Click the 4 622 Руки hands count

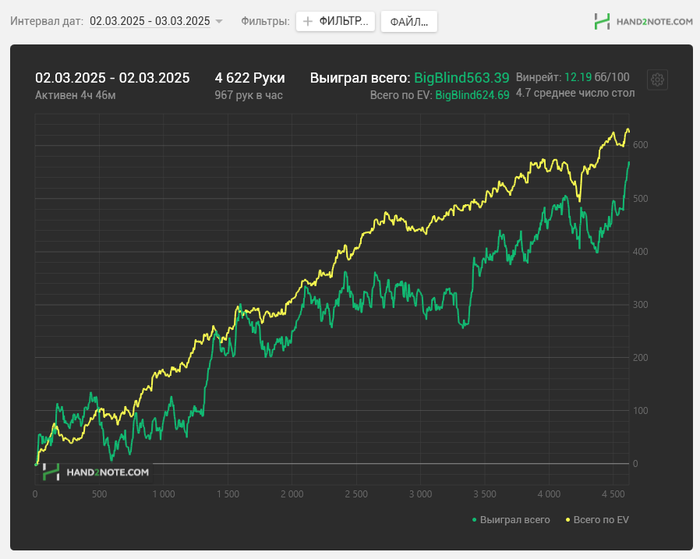(x=250, y=78)
